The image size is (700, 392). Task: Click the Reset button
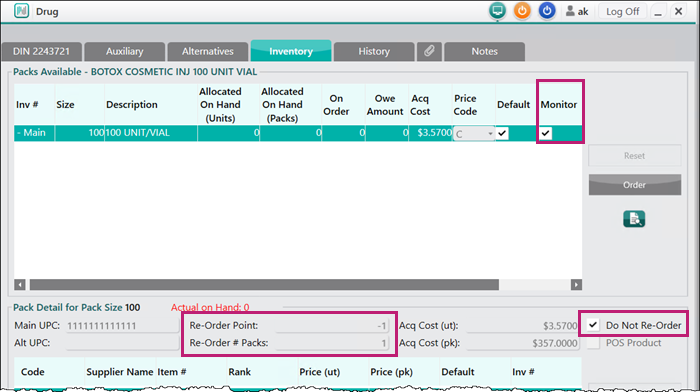pyautogui.click(x=634, y=156)
